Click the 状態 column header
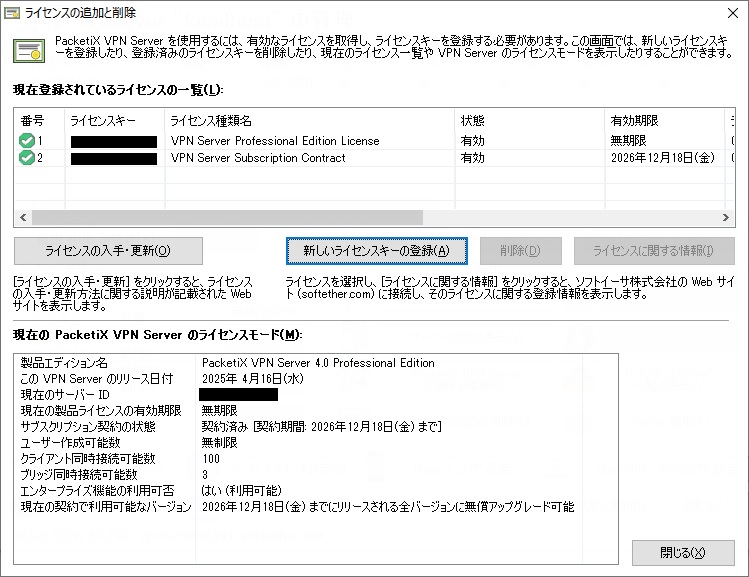Screen dimensions: 749x577 [x=528, y=121]
